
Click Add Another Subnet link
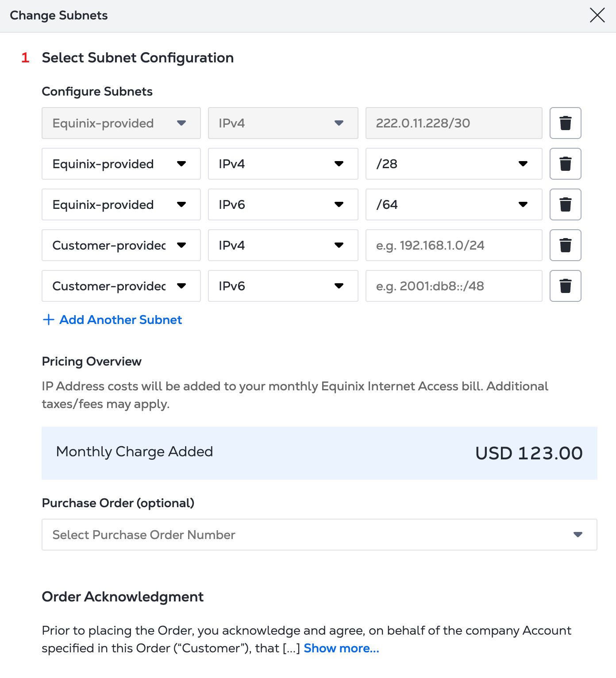pos(120,320)
